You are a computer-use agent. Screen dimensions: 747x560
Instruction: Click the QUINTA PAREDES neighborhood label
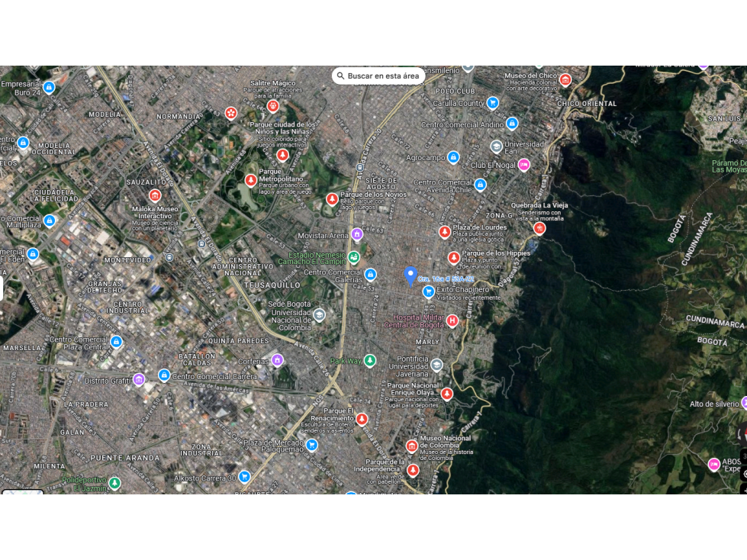238,341
